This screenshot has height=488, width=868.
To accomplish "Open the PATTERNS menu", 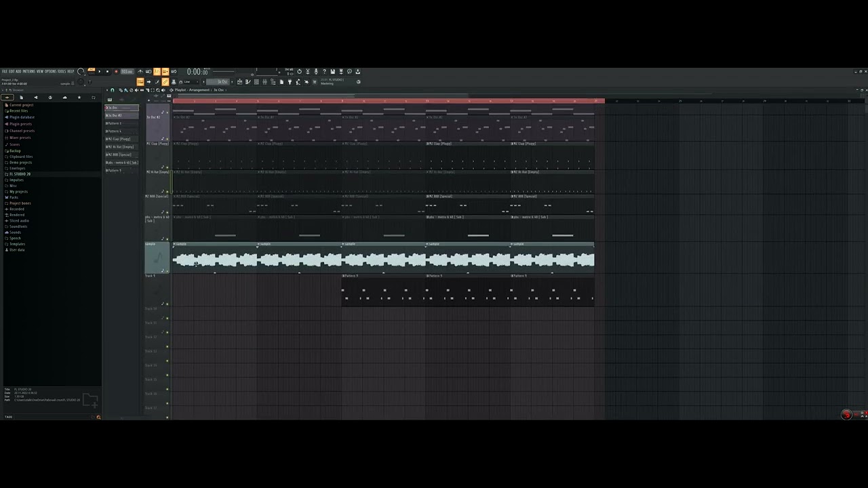I will click(29, 71).
